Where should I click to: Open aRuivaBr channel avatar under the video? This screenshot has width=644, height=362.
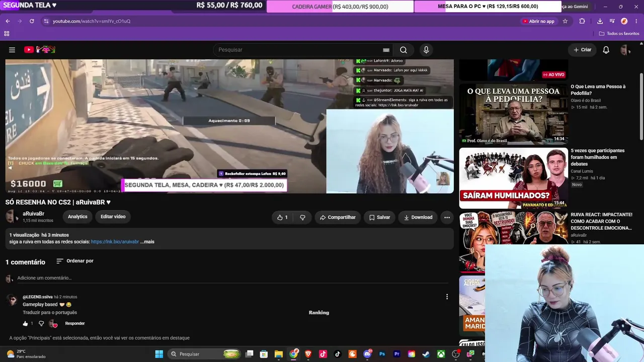click(12, 217)
